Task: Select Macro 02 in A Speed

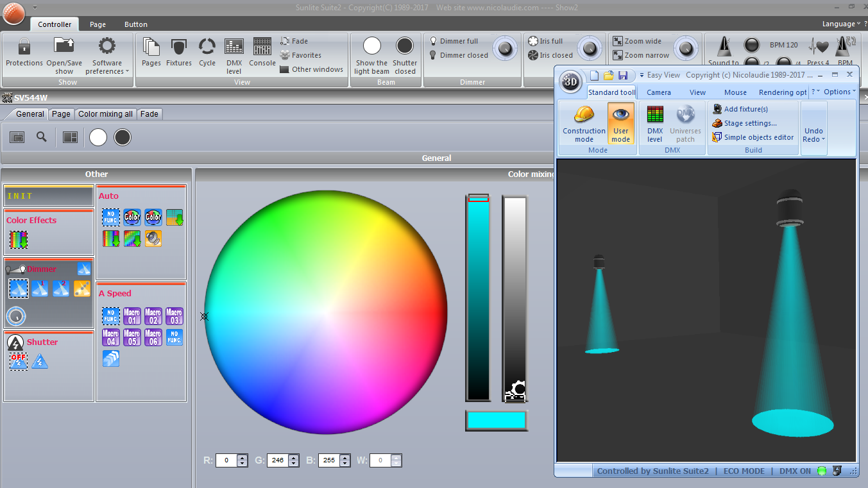Action: pos(153,316)
